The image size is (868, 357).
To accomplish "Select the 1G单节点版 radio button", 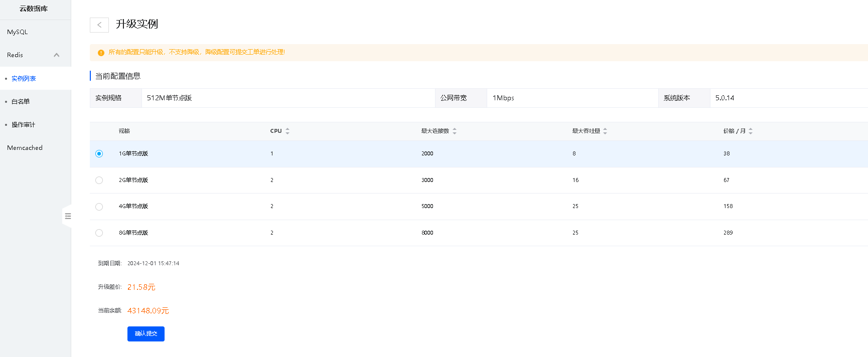I will click(99, 154).
